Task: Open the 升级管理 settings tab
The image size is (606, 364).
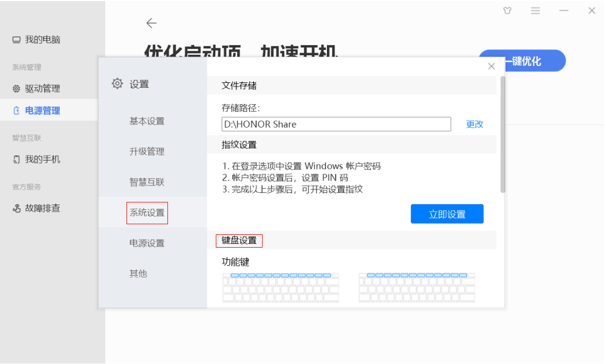Action: tap(147, 151)
